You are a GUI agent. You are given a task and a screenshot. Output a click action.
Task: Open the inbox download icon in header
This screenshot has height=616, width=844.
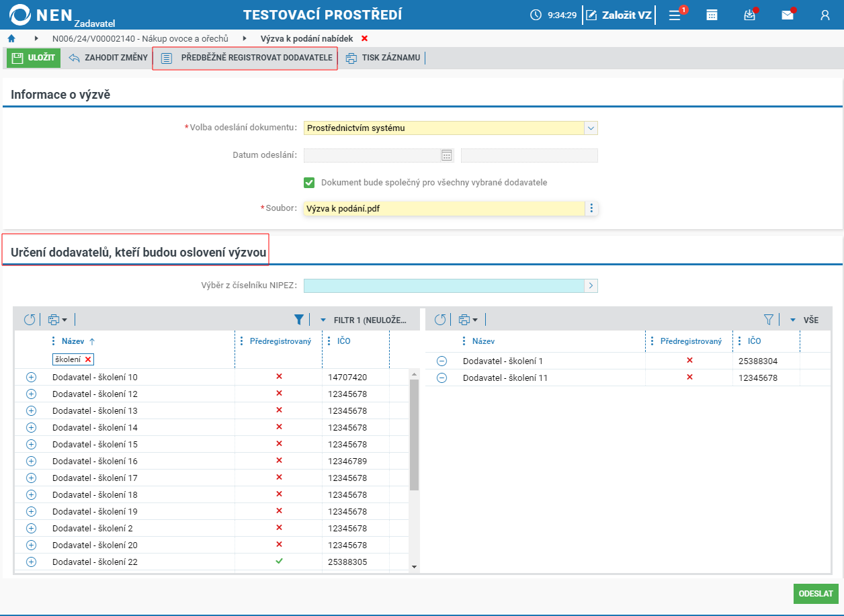[x=750, y=15]
